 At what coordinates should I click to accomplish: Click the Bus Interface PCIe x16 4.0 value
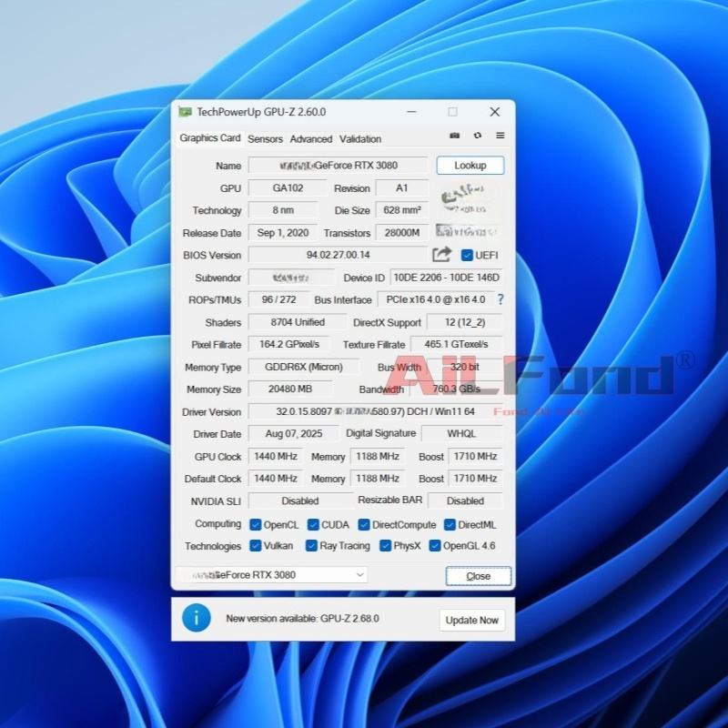436,299
